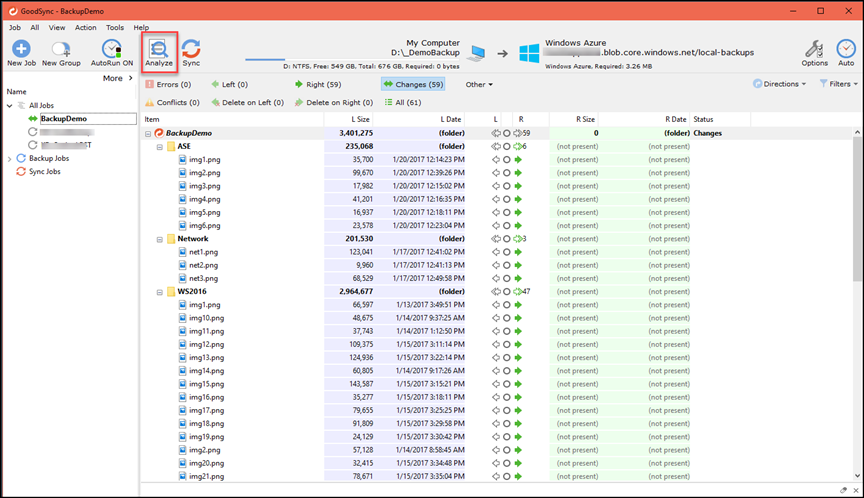Click the left arrow on WS2016 folder row

pos(496,291)
